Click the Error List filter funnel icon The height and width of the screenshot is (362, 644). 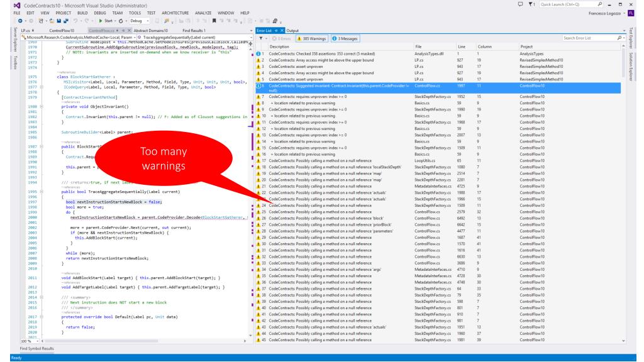coord(261,38)
